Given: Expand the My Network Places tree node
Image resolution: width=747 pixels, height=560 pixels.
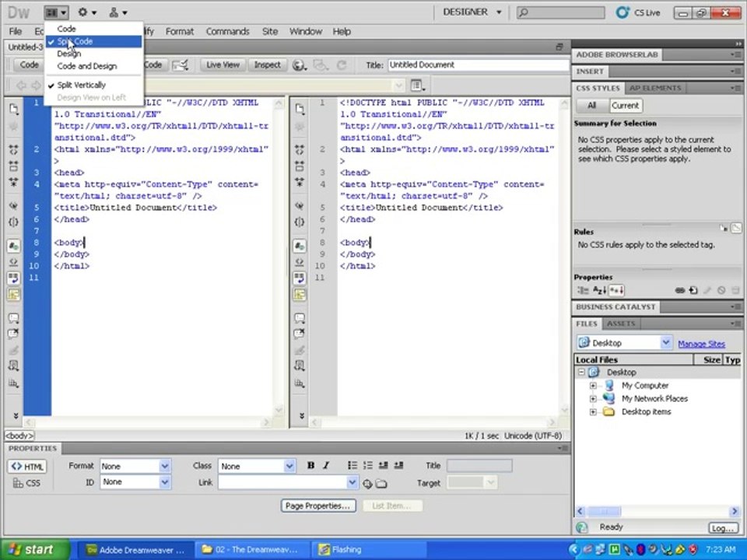Looking at the screenshot, I should (x=593, y=398).
